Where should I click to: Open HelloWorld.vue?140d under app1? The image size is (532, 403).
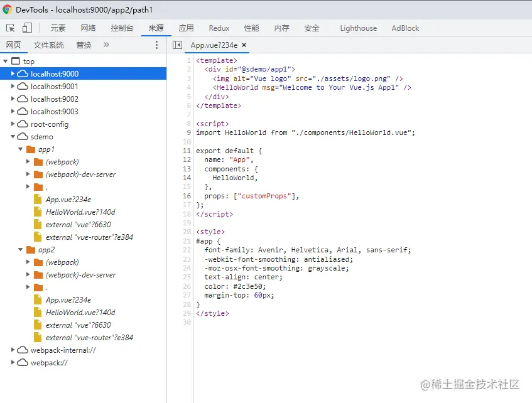coord(80,212)
